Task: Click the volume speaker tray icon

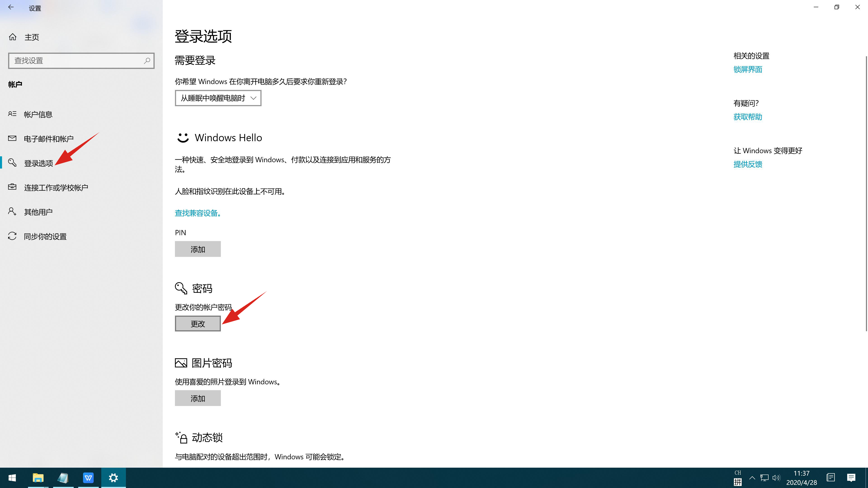Action: click(776, 478)
